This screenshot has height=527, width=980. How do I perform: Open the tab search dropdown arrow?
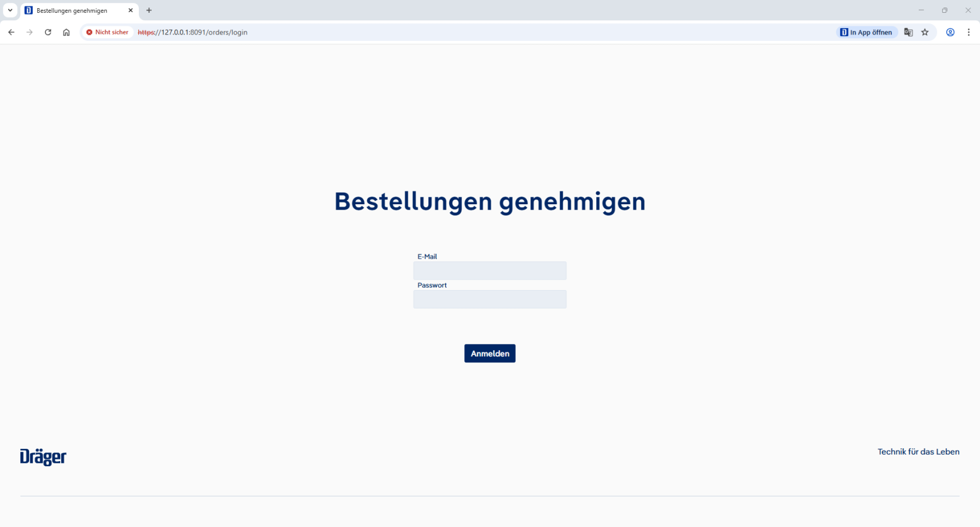click(x=10, y=10)
